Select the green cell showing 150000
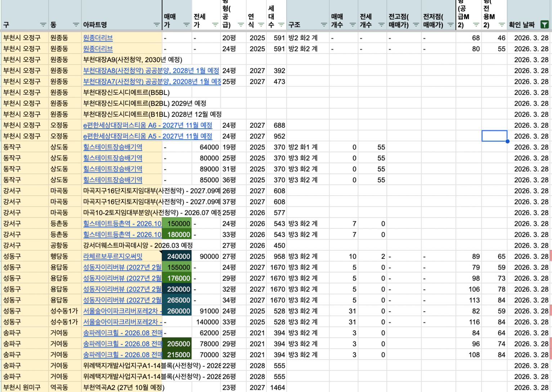The width and height of the screenshot is (552, 392). pos(177,224)
